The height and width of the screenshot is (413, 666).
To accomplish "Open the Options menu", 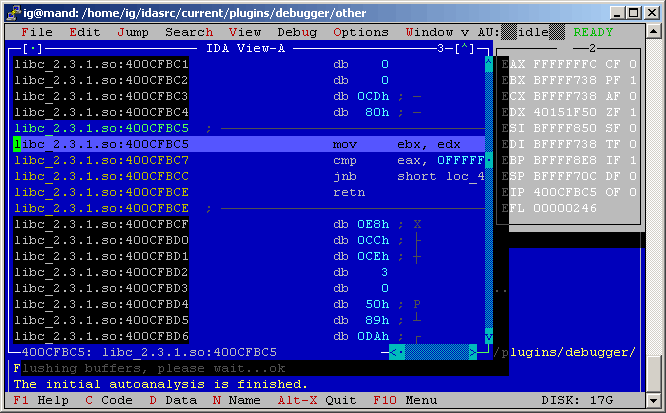I will 361,32.
